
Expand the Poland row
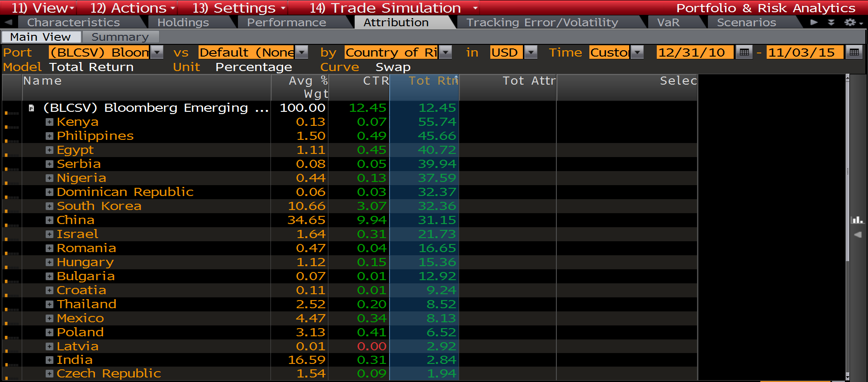(49, 333)
